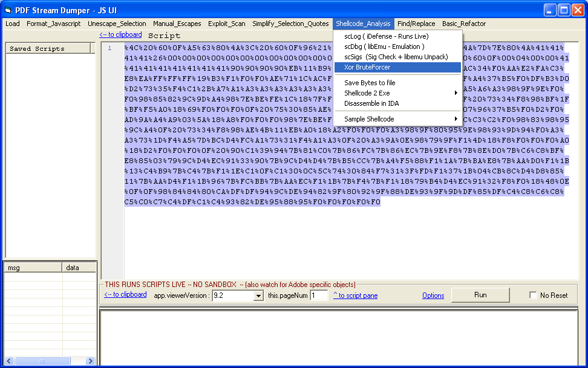Image resolution: width=588 pixels, height=368 pixels.
Task: Select Xor BruteForcer menu entry
Action: tap(367, 67)
